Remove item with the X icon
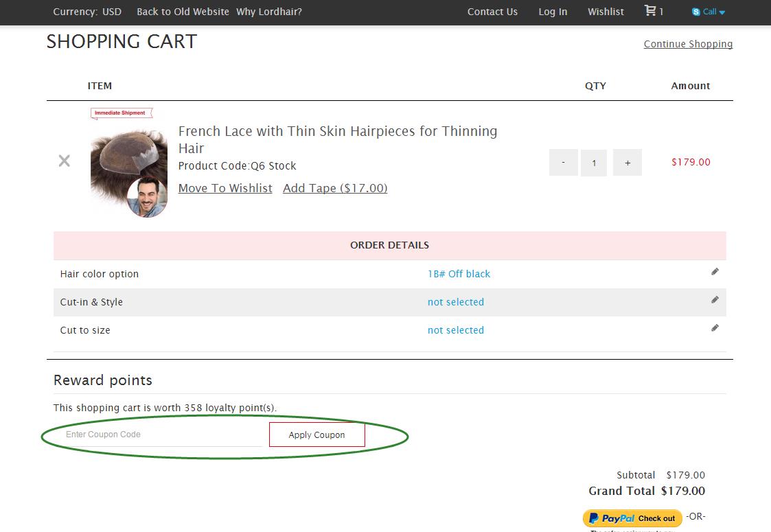This screenshot has width=771, height=532. [65, 161]
